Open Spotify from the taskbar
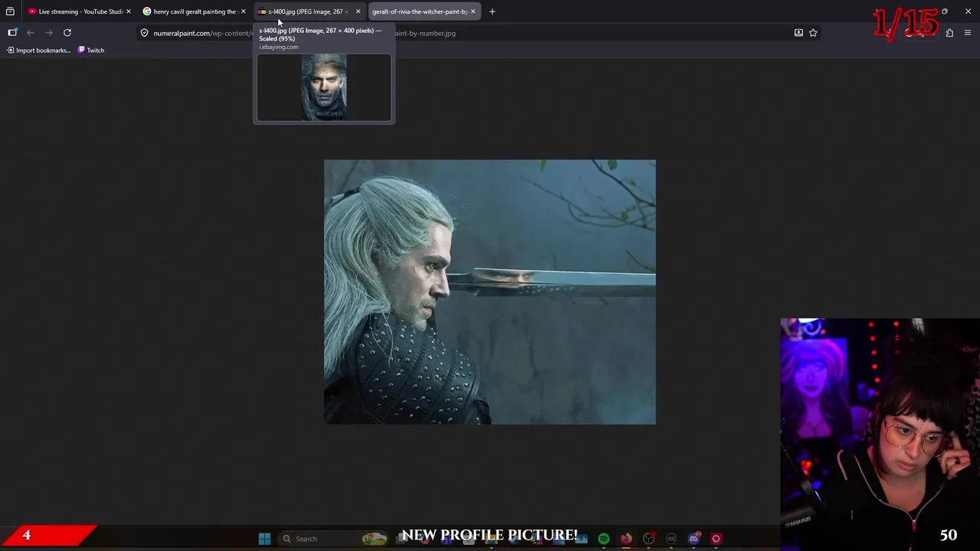 [x=603, y=539]
